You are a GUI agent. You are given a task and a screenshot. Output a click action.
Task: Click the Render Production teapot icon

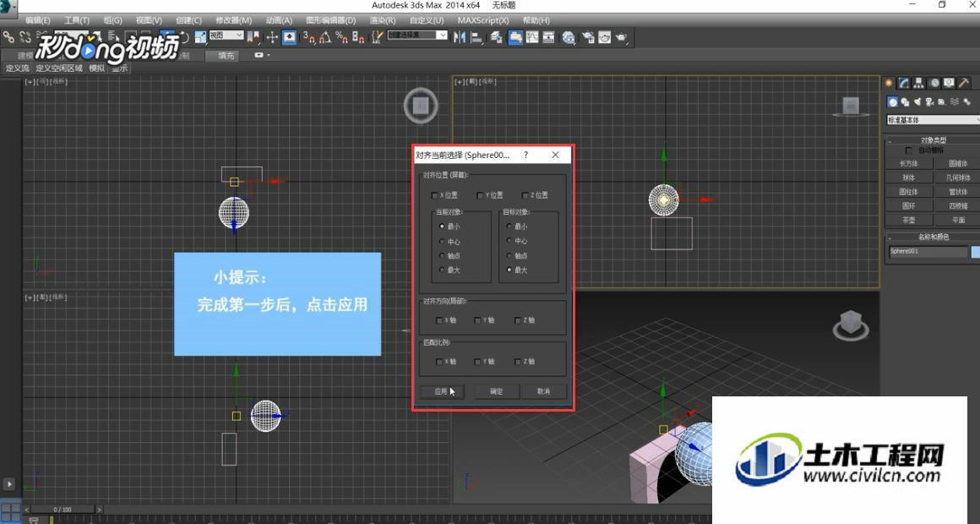tap(621, 37)
